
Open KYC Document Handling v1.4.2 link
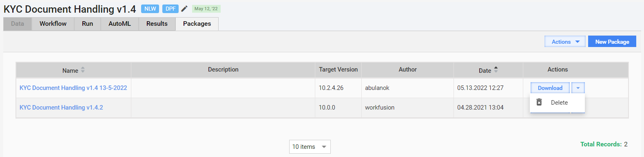pos(61,108)
